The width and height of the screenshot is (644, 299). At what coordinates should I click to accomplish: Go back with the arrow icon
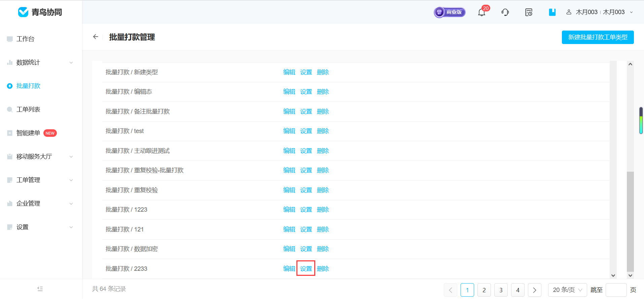(x=96, y=37)
